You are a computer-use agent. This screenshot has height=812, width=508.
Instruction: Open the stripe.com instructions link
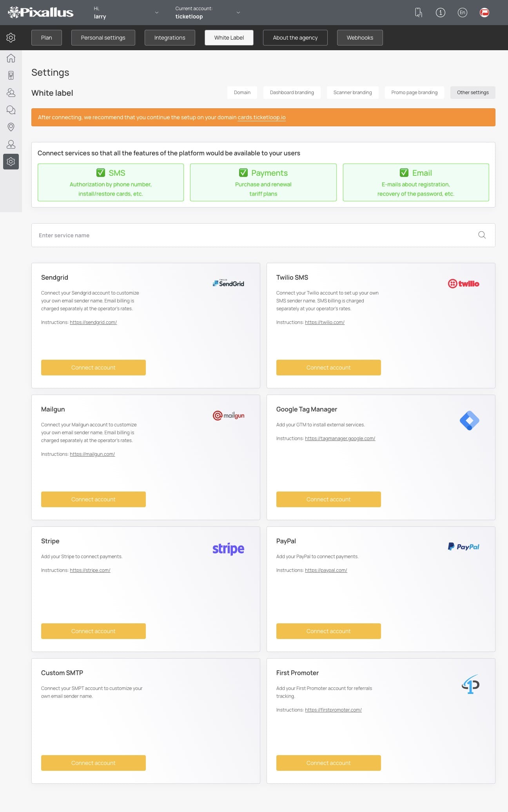[90, 570]
